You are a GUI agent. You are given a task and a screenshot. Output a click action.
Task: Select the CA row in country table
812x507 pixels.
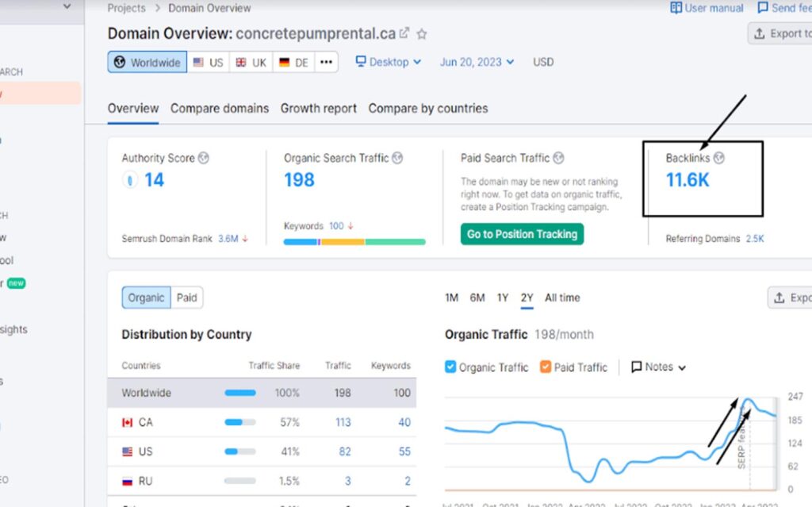262,422
